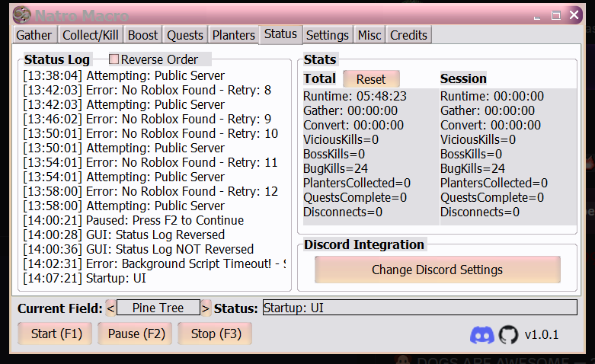595x364 pixels.
Task: Maximize the Natro Macro window
Action: pyautogui.click(x=556, y=15)
